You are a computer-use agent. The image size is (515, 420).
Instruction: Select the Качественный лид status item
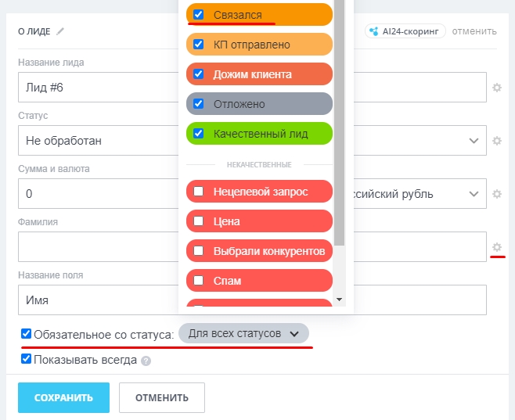[x=260, y=134]
